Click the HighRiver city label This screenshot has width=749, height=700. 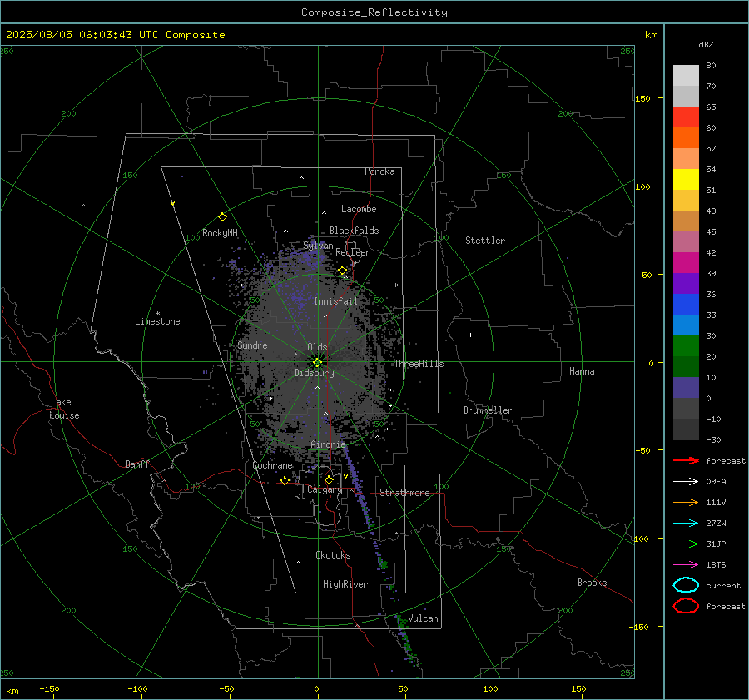[x=345, y=584]
